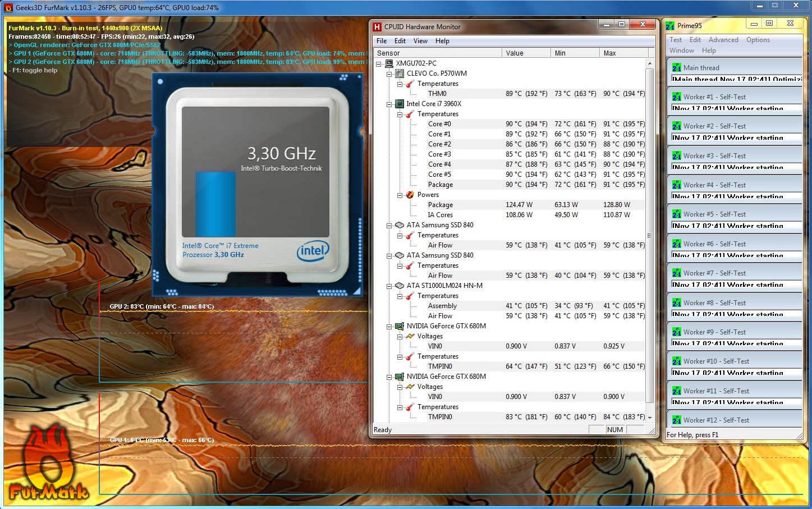812x509 pixels.
Task: Open the Window menu in Prime95
Action: [682, 51]
